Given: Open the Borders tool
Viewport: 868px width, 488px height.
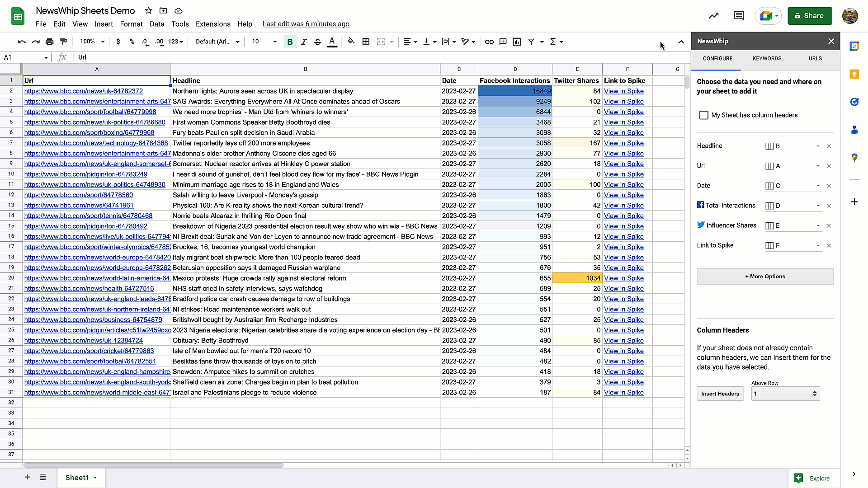Looking at the screenshot, I should click(366, 42).
